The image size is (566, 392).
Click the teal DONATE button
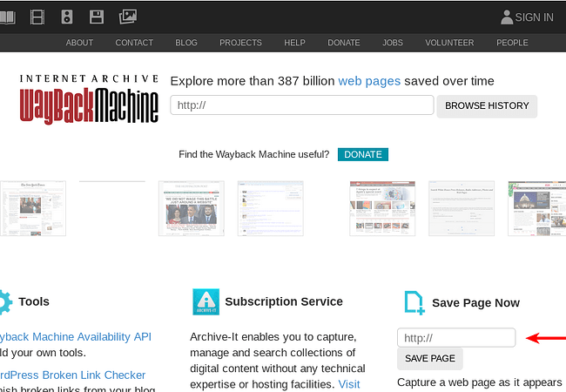point(363,154)
